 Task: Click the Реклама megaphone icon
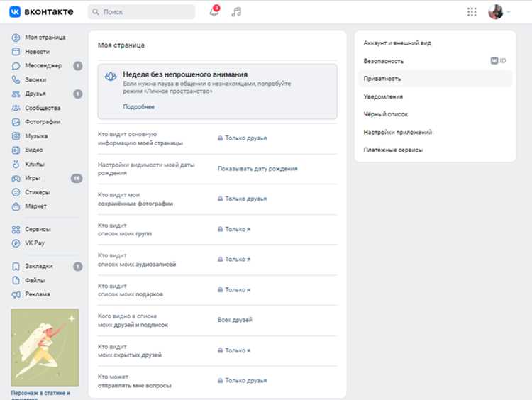tap(16, 294)
